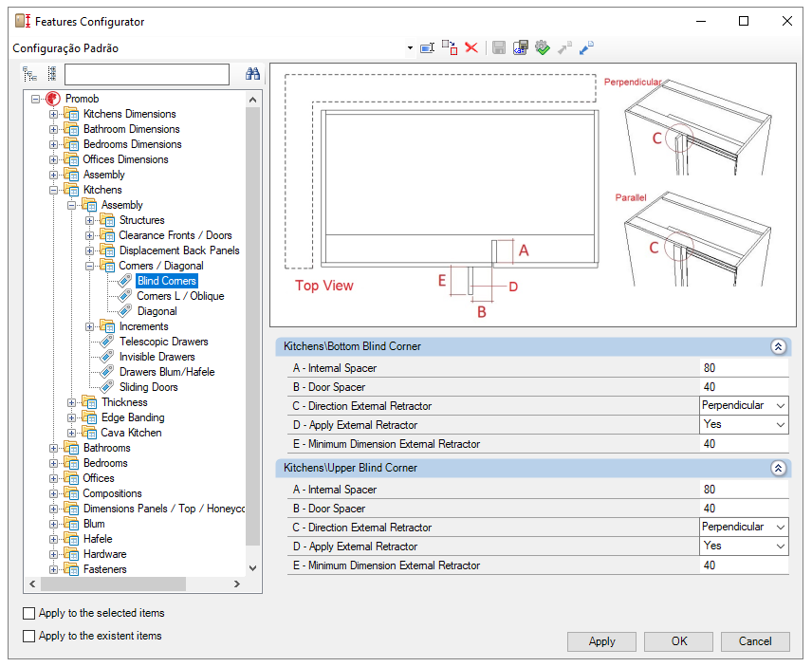812x667 pixels.
Task: Expand the Bathrooms tree folder
Action: click(53, 448)
